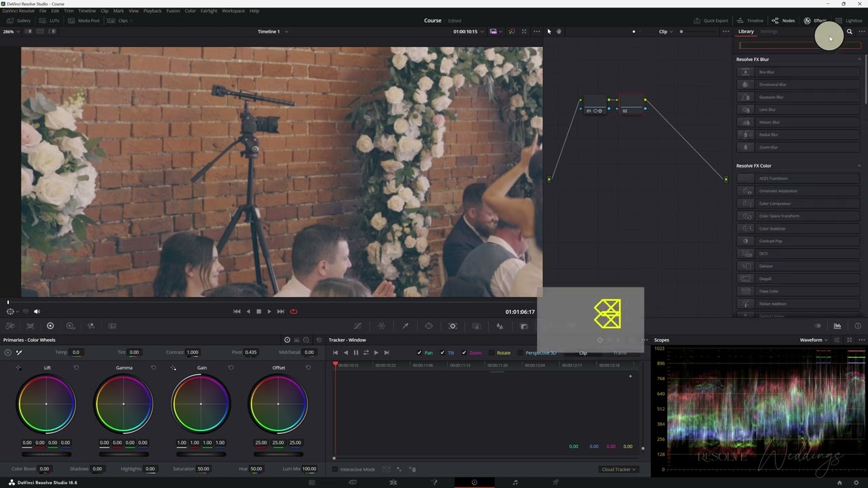
Task: Open Curves palette icon
Action: 357,326
